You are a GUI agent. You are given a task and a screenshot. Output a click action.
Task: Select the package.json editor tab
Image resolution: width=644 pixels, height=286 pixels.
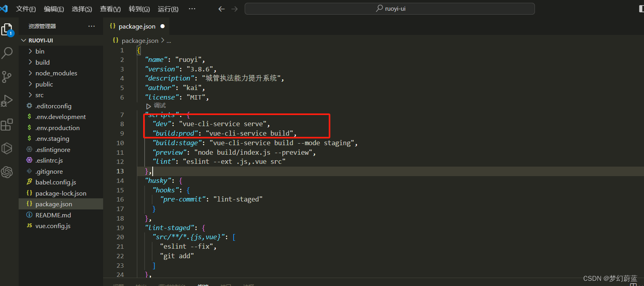137,26
